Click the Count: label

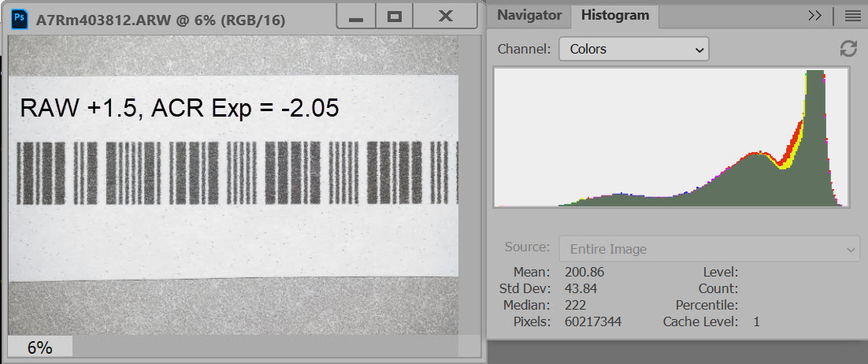(719, 288)
